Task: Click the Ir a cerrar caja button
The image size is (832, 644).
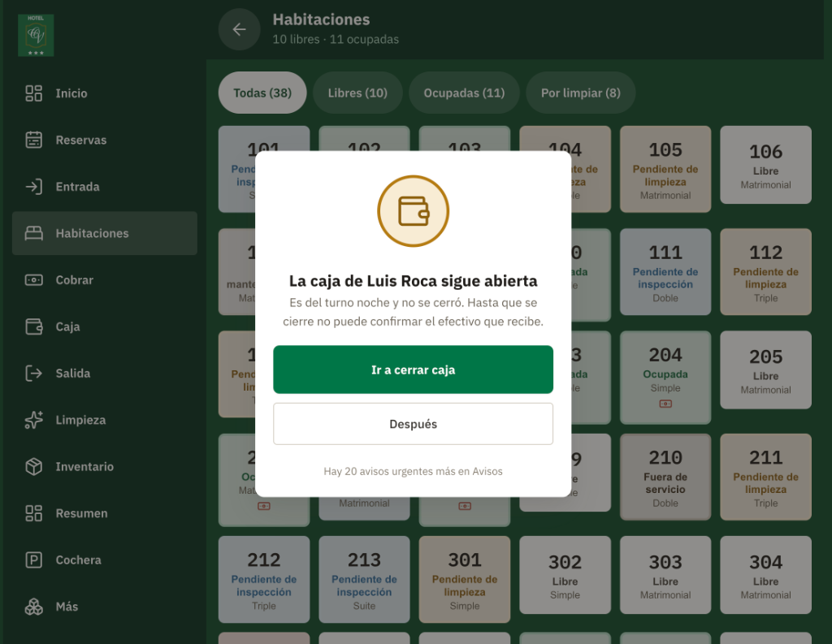Action: click(414, 370)
